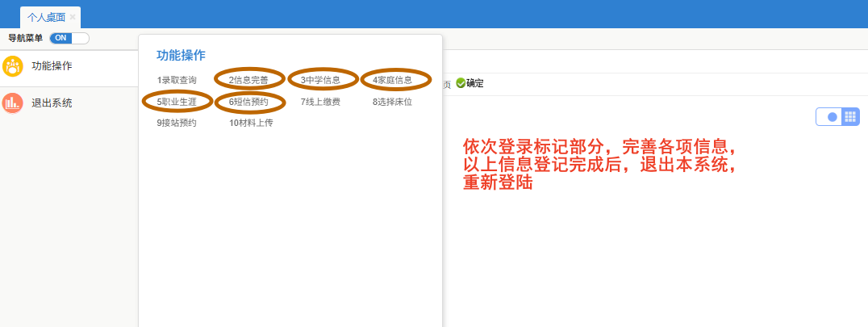
Task: Open 10材料上传
Action: [x=251, y=123]
